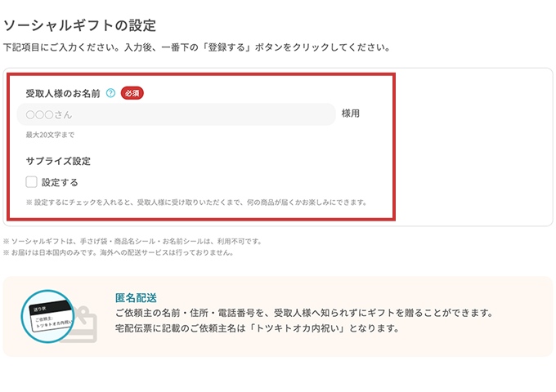Click the 最大20文字まで hint text
556x392 pixels.
click(50, 135)
